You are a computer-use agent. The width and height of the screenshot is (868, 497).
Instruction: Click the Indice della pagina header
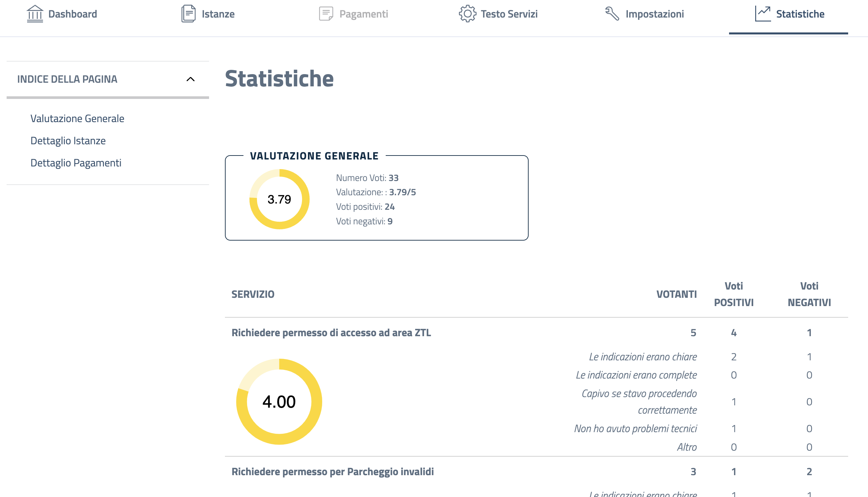pos(67,79)
